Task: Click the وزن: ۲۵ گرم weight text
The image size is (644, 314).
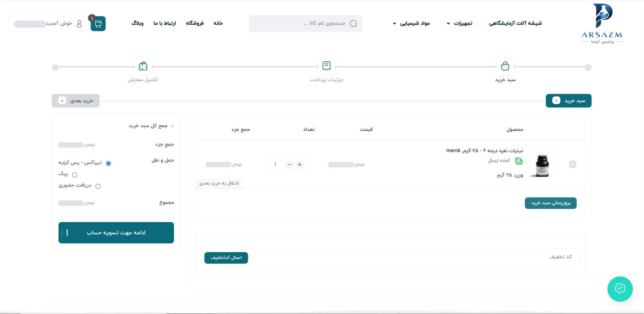Action: pyautogui.click(x=510, y=175)
